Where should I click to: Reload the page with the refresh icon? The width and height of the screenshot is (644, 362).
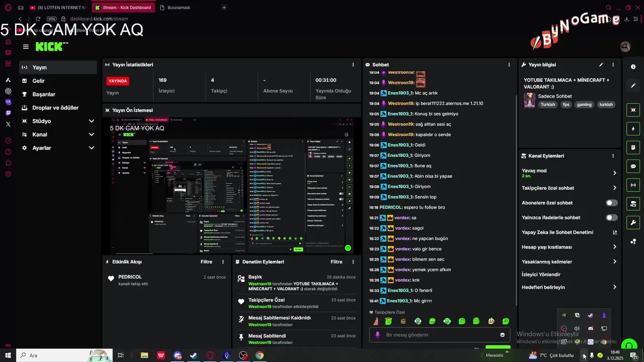(x=38, y=19)
